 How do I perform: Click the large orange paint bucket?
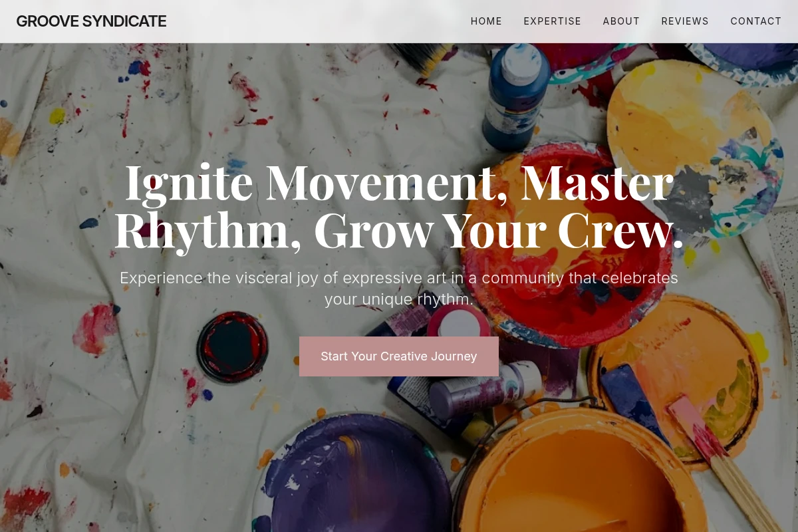(x=579, y=475)
